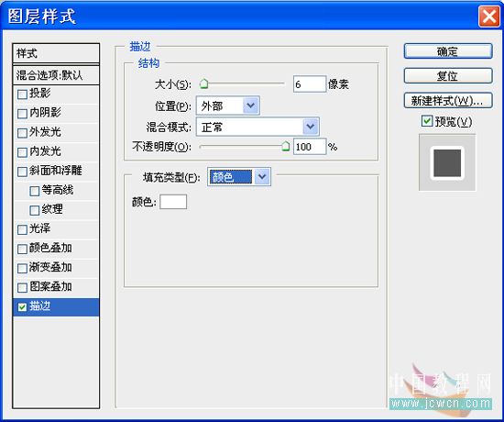Click the 确定 OK button
The width and height of the screenshot is (504, 422).
(x=448, y=51)
